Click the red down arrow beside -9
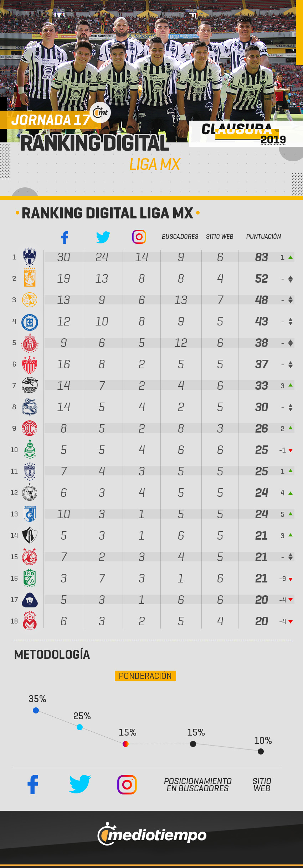The width and height of the screenshot is (303, 868). click(x=291, y=579)
